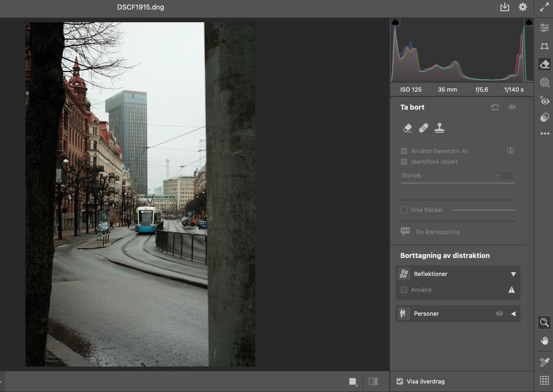Collapse the Reflektioner section arrow
This screenshot has height=392, width=553.
tap(513, 274)
